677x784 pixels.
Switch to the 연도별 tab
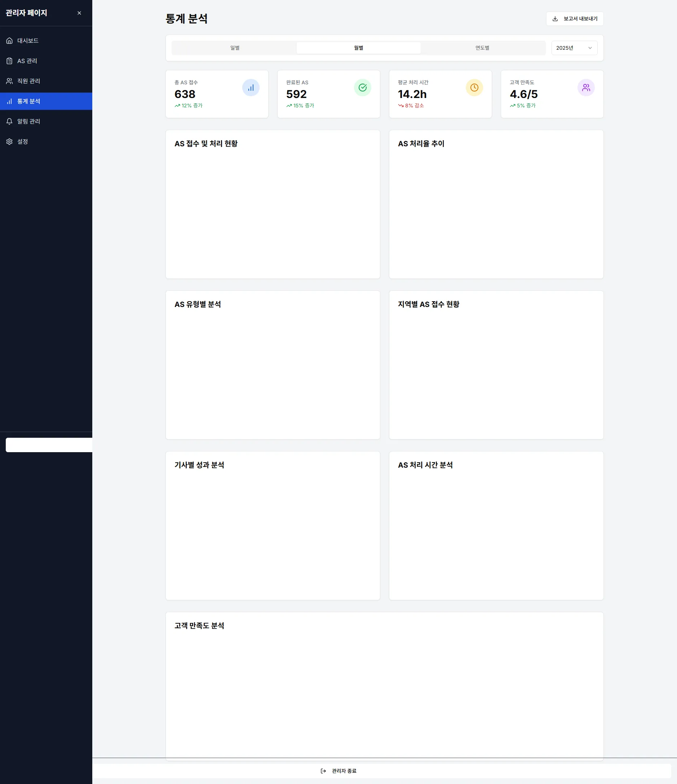point(482,48)
